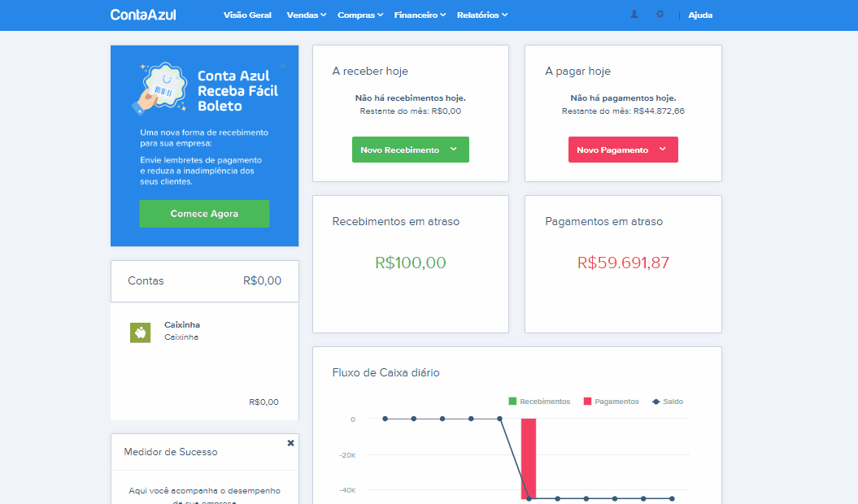Expand the Financeiro menu

pyautogui.click(x=420, y=15)
